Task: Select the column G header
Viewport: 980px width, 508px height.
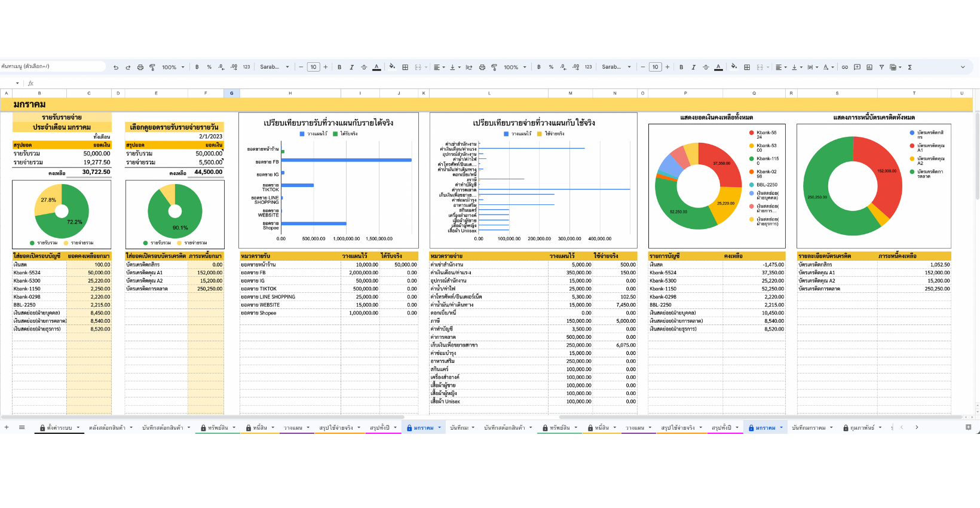Action: (232, 93)
